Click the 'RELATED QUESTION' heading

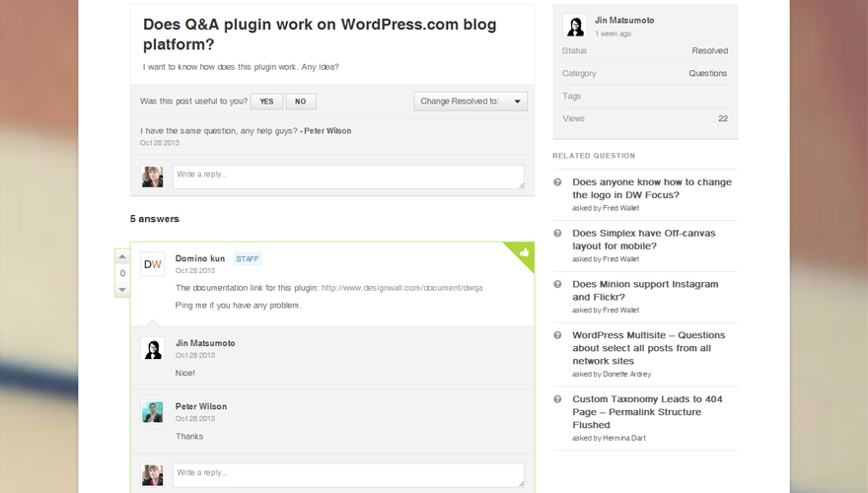pyautogui.click(x=594, y=156)
